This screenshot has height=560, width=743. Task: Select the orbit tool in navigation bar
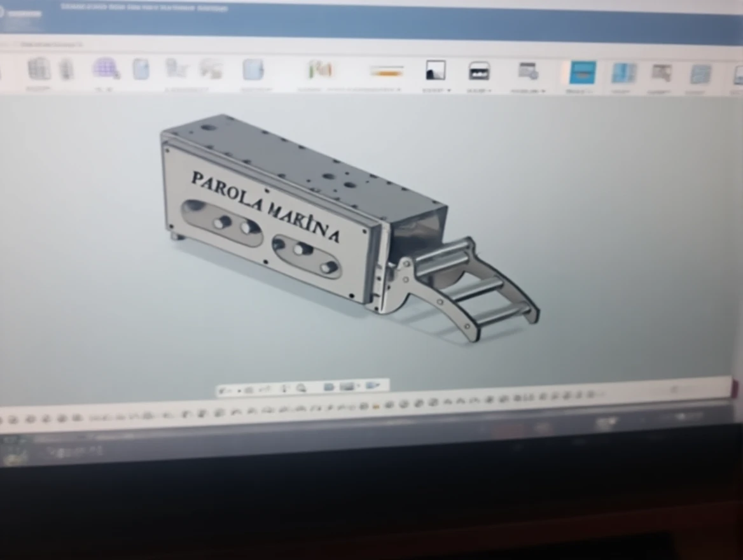[227, 389]
